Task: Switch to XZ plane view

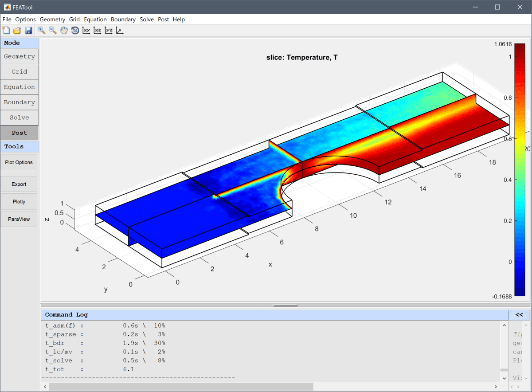Action: click(x=97, y=30)
